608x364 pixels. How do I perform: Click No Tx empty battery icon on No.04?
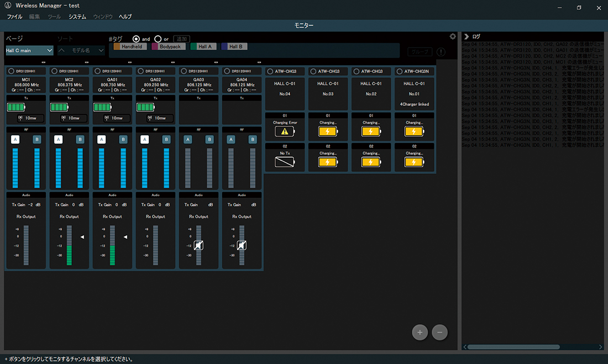(x=285, y=162)
